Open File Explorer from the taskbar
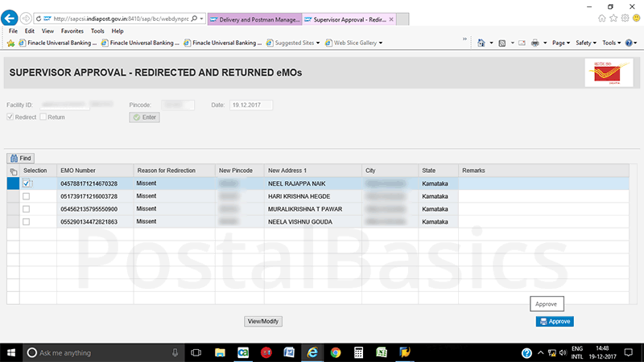 tap(220, 352)
